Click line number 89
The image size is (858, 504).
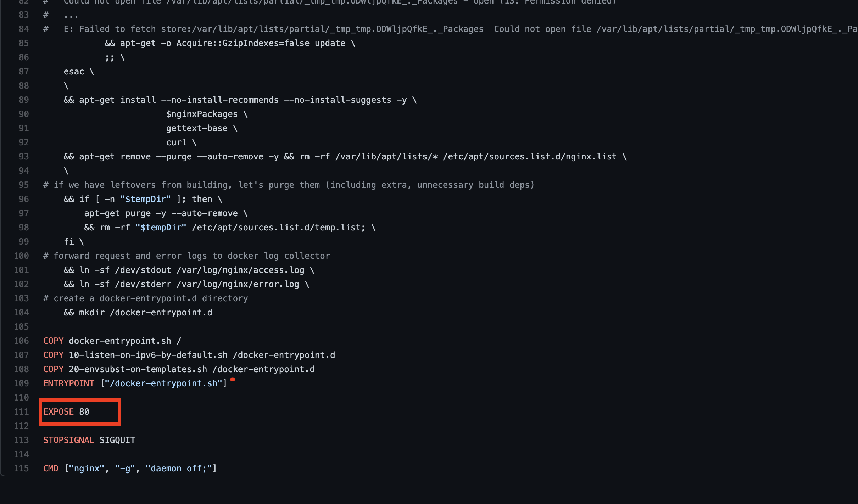[24, 100]
